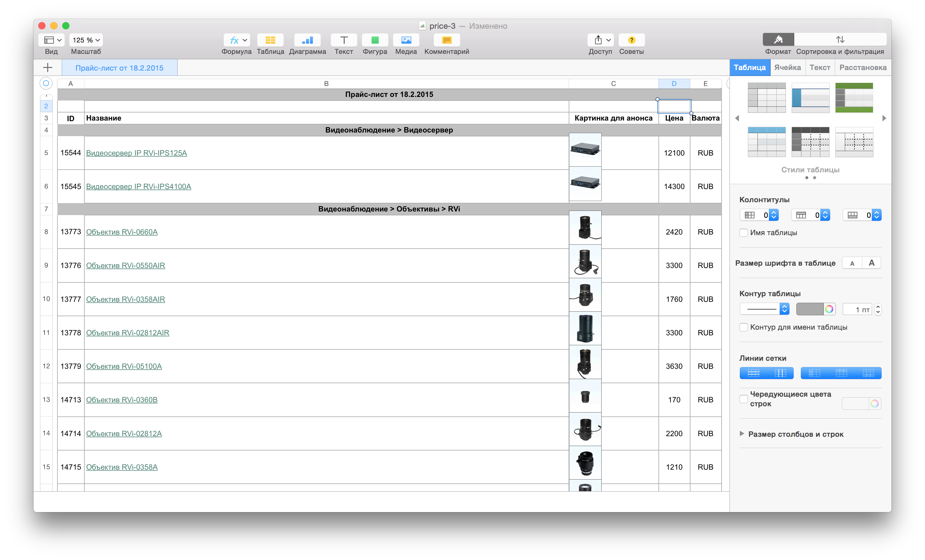925x560 pixels.
Task: Switch to the Ячейка tab
Action: (x=787, y=68)
